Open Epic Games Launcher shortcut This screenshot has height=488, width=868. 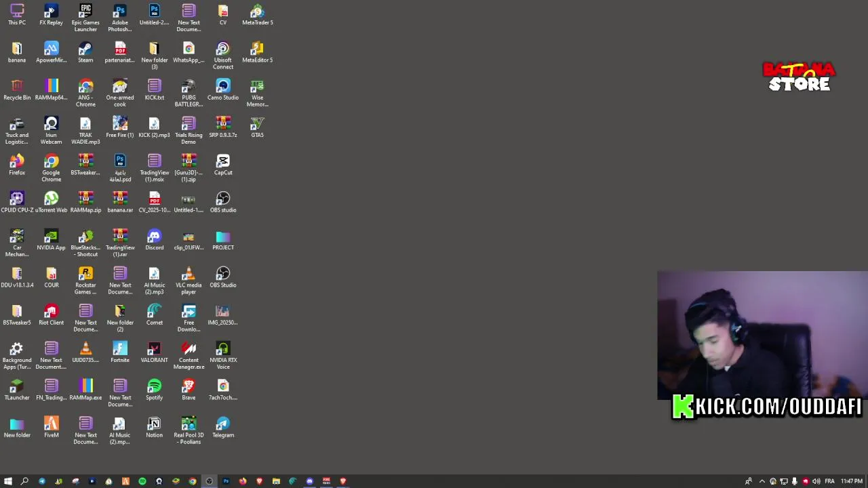[85, 18]
